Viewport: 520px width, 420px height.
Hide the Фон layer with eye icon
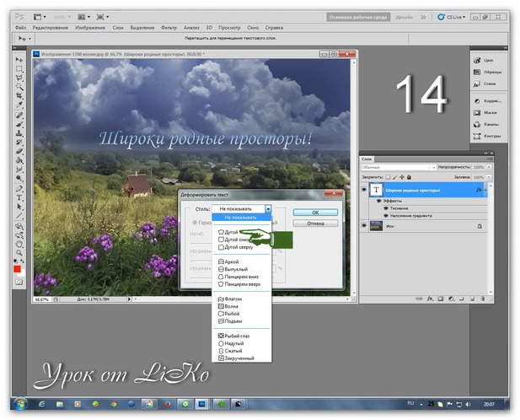pos(364,225)
